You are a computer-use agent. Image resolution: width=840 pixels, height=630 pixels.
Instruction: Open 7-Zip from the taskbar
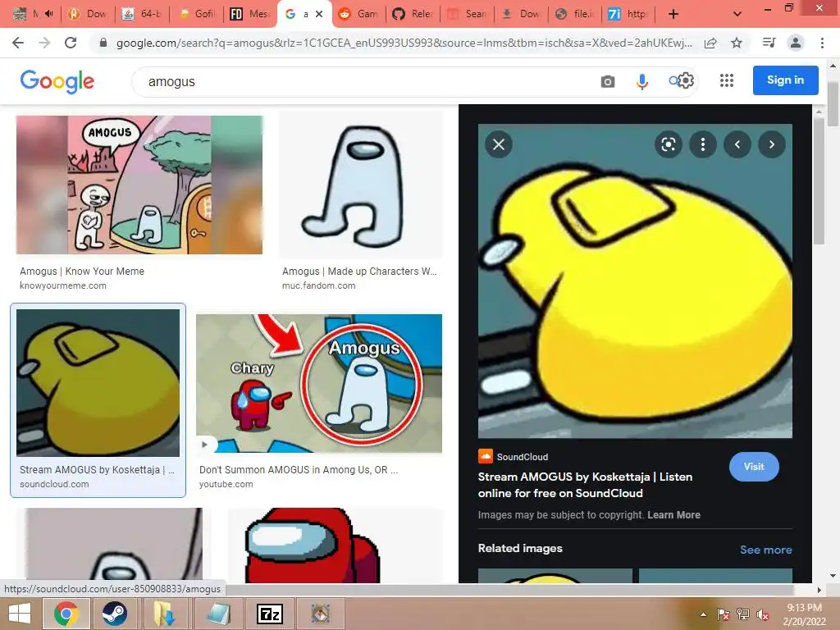[x=269, y=614]
